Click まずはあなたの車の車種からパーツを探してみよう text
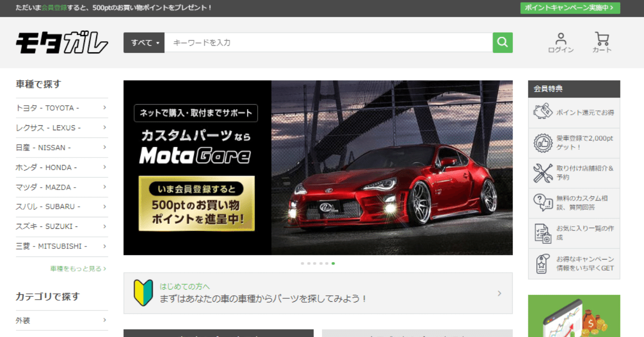Viewport: 644px width, 337px height. tap(264, 299)
